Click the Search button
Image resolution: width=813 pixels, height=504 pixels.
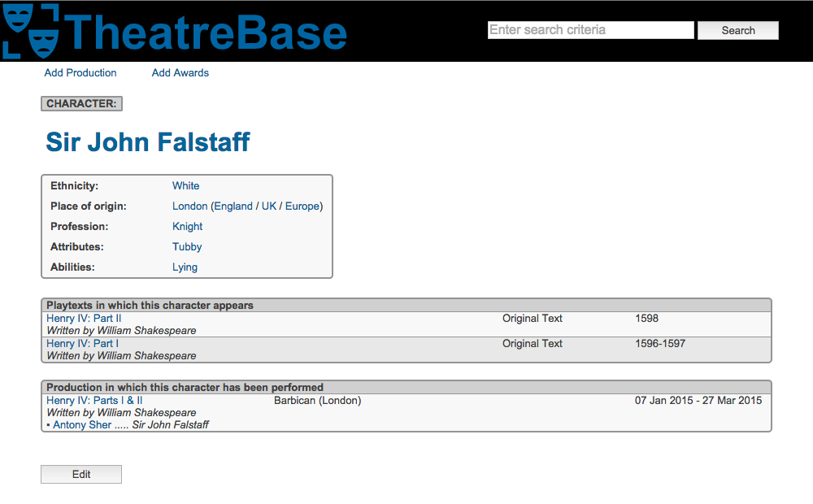pyautogui.click(x=738, y=31)
